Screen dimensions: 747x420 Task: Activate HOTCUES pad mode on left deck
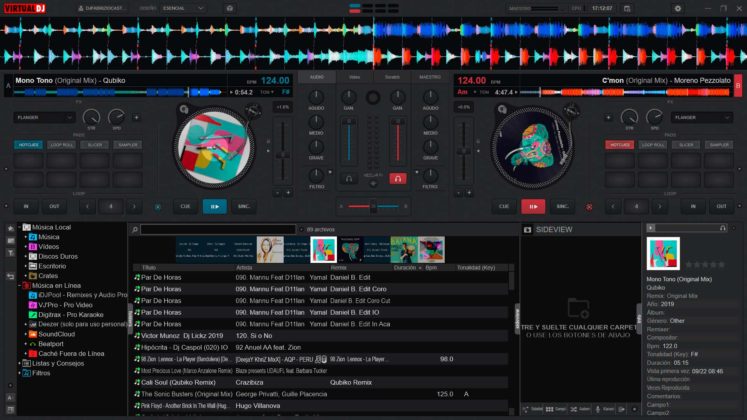tap(29, 145)
